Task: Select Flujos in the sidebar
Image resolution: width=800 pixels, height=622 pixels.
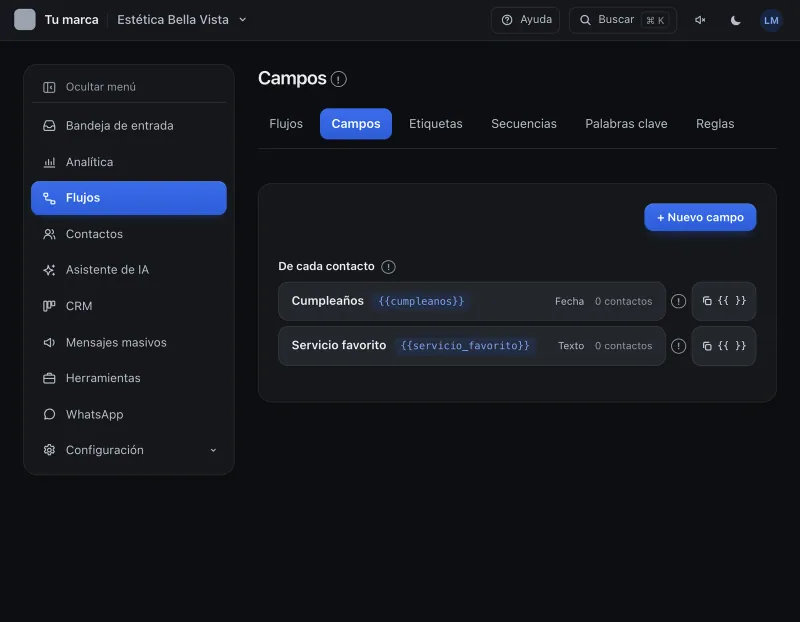Action: tap(129, 198)
